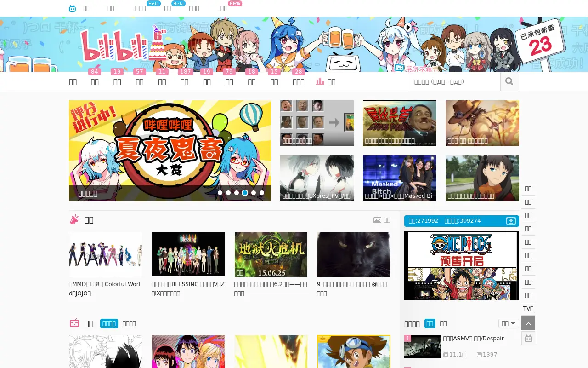The height and width of the screenshot is (368, 588).
Task: Click the picture icon at right of promotion header
Action: tap(377, 220)
